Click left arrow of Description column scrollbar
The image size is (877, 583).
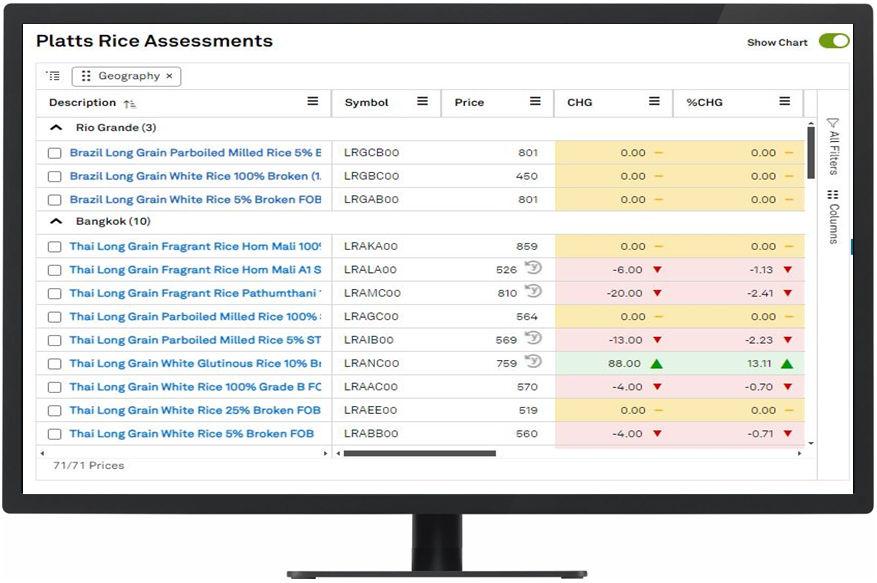click(43, 453)
